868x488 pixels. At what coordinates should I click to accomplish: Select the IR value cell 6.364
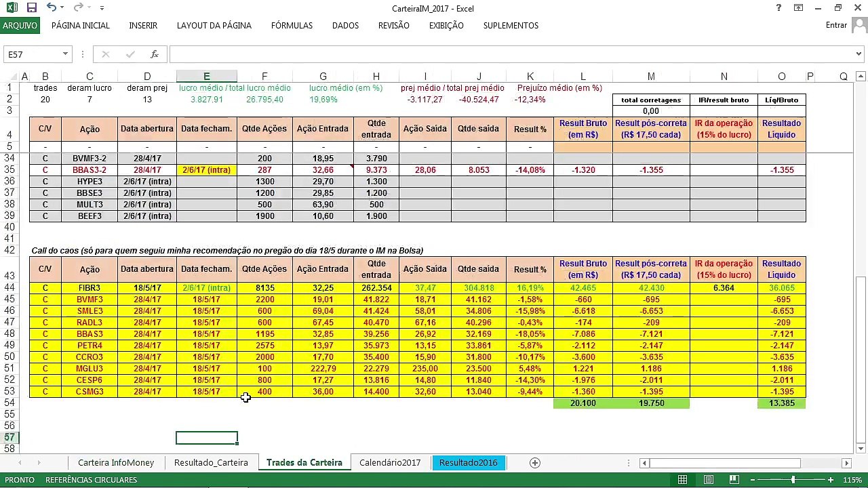click(x=724, y=288)
